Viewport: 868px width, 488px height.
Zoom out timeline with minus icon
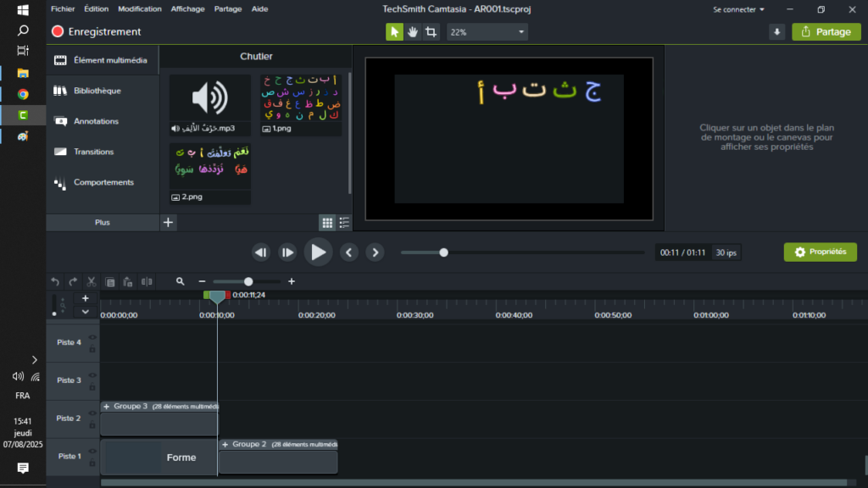202,281
